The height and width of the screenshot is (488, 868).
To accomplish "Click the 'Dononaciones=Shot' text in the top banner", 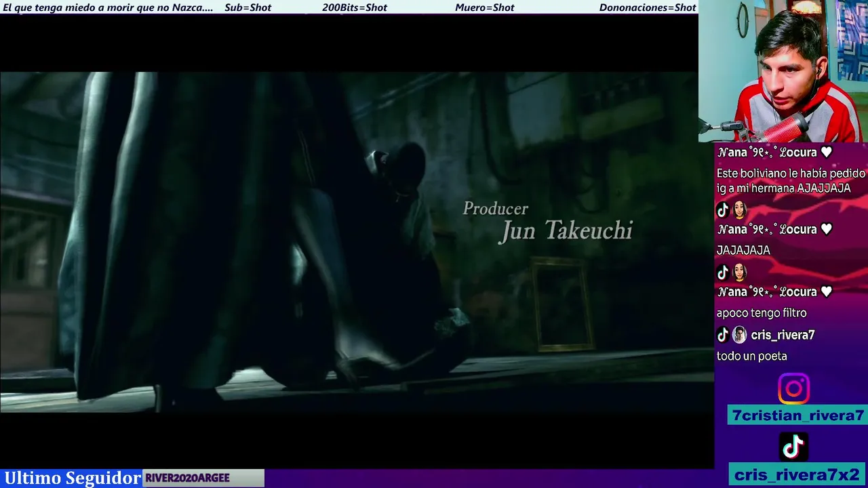I will (648, 7).
